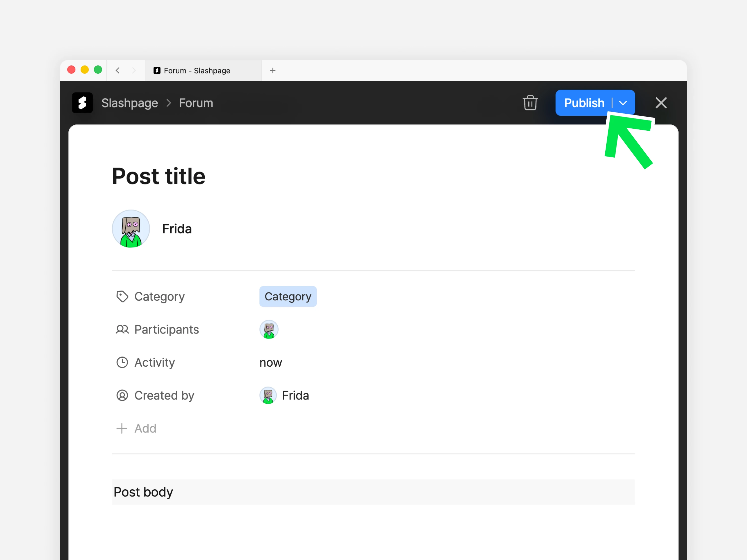Delete post with trash icon

point(530,103)
